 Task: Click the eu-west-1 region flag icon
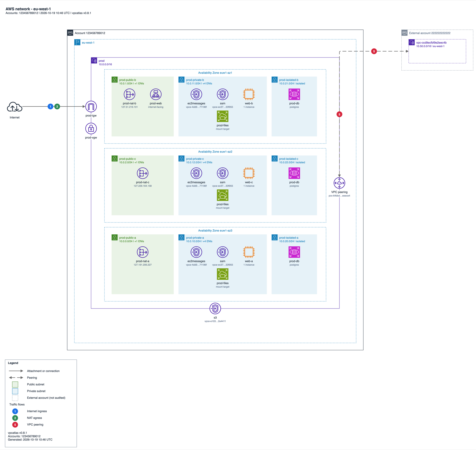77,43
